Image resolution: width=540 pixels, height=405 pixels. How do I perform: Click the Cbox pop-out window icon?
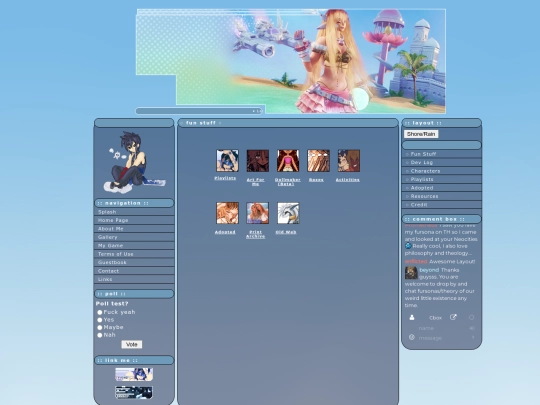pos(453,317)
